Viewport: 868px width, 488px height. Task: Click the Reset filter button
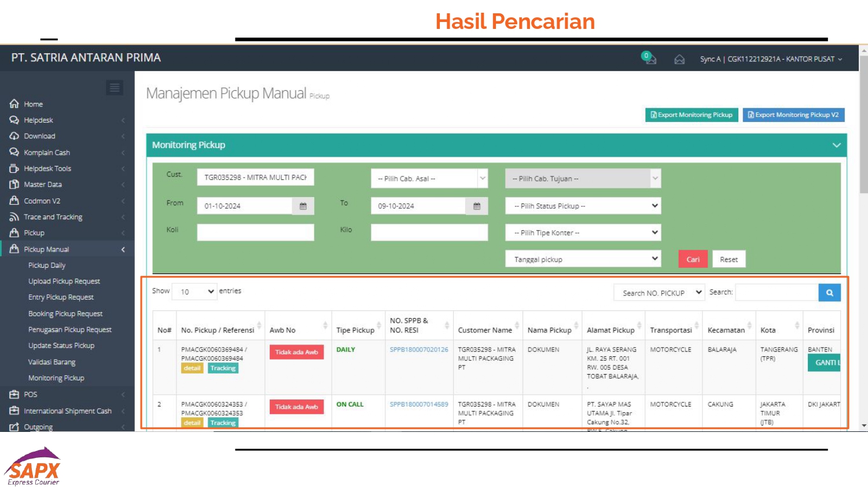(729, 259)
